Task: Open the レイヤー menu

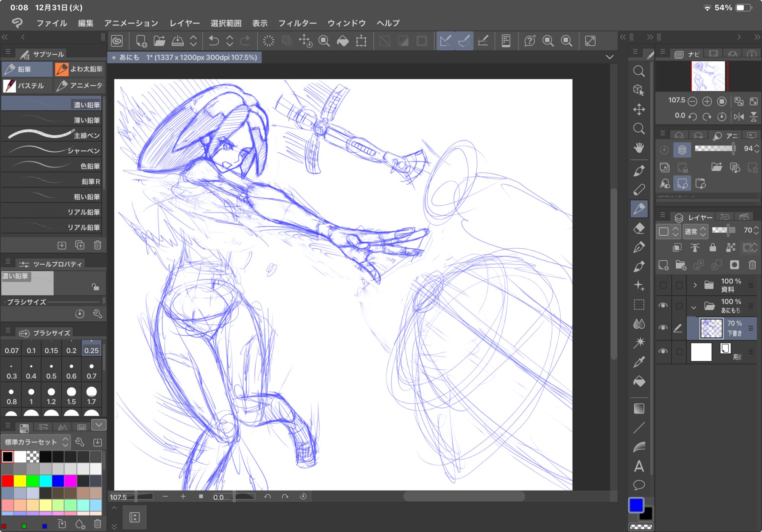Action: [185, 23]
